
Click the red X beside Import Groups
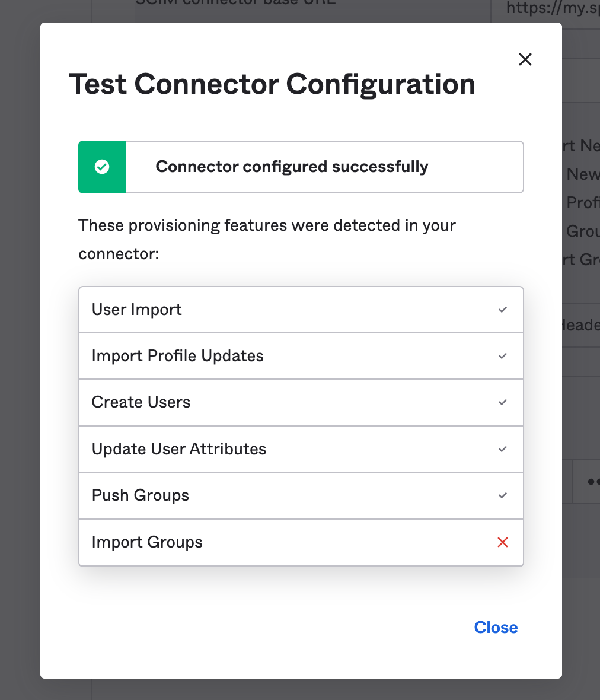[x=503, y=542]
